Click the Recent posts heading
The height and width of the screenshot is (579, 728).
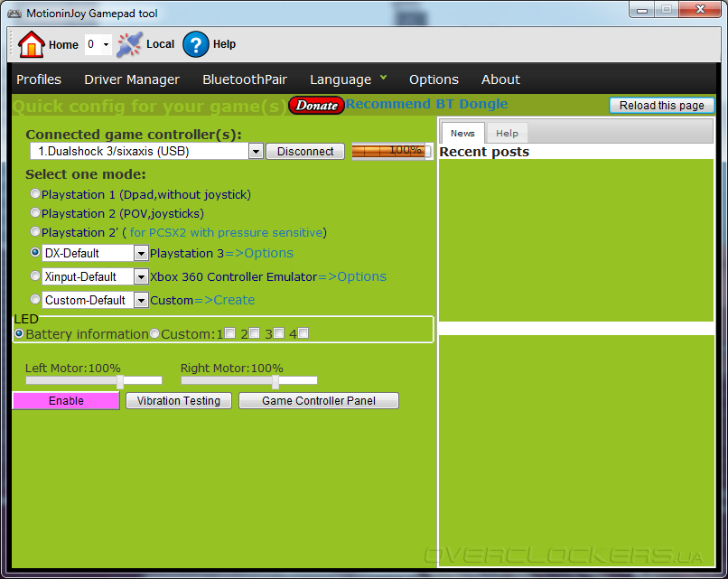click(484, 152)
